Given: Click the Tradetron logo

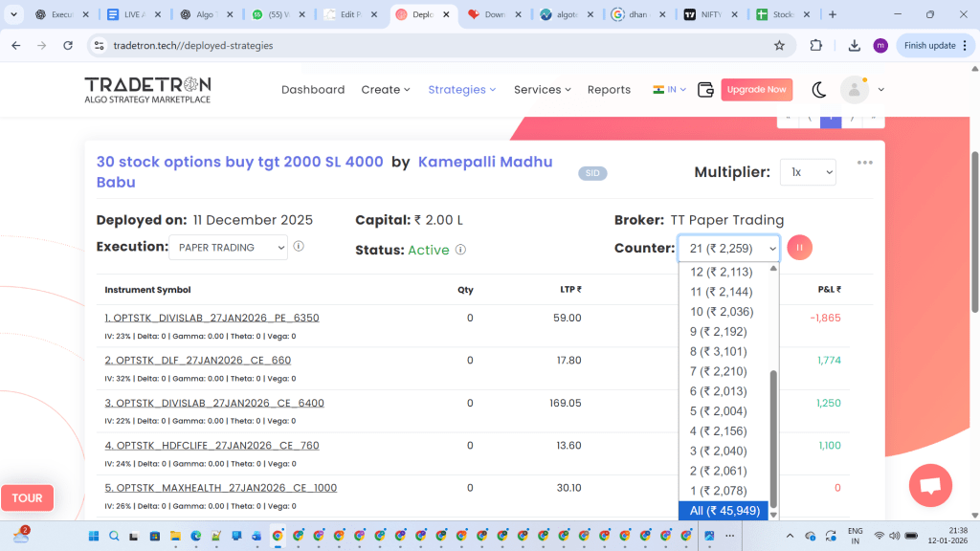Looking at the screenshot, I should [x=147, y=89].
